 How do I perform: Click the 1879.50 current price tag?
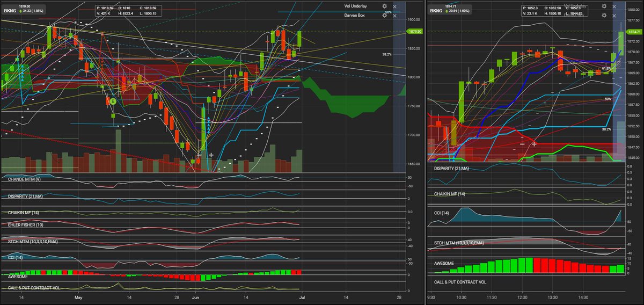point(416,32)
